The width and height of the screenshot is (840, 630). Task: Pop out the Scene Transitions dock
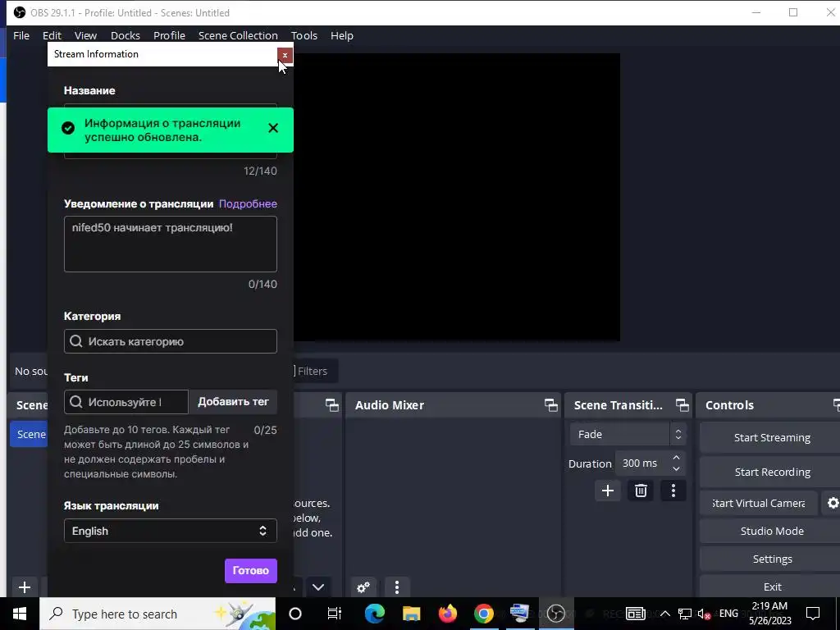682,405
